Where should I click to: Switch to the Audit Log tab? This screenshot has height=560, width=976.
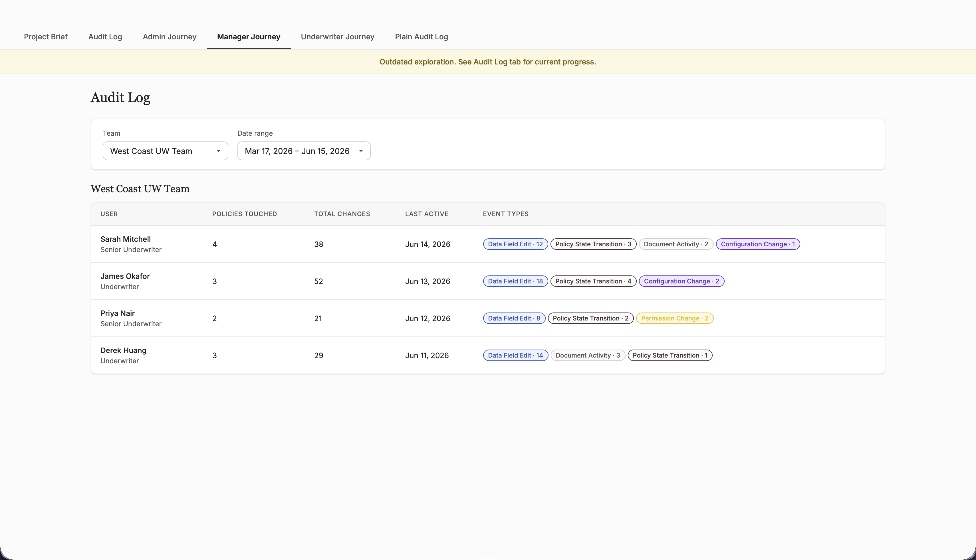coord(105,36)
